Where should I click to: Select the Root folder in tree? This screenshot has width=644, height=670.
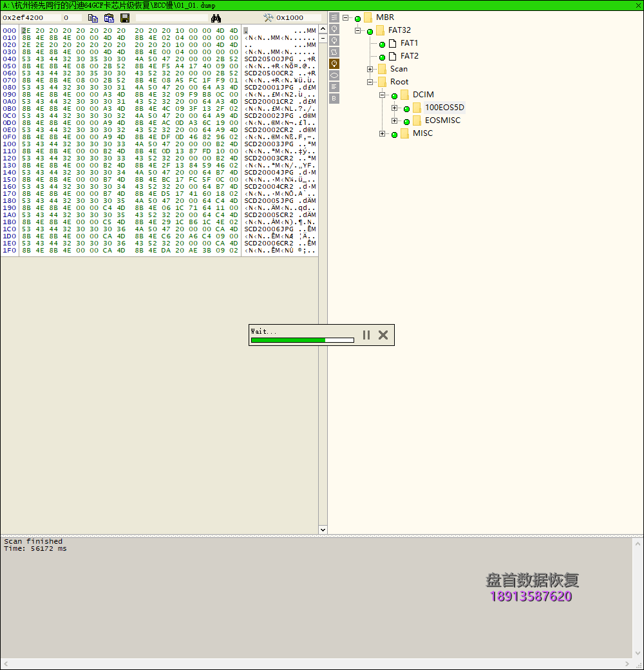399,82
